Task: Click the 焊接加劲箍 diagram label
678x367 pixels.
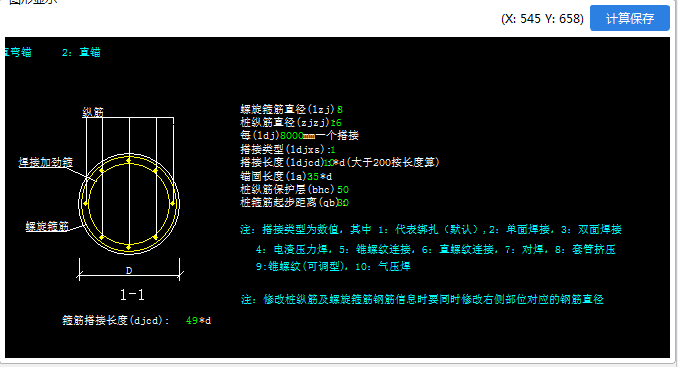Action: 45,163
